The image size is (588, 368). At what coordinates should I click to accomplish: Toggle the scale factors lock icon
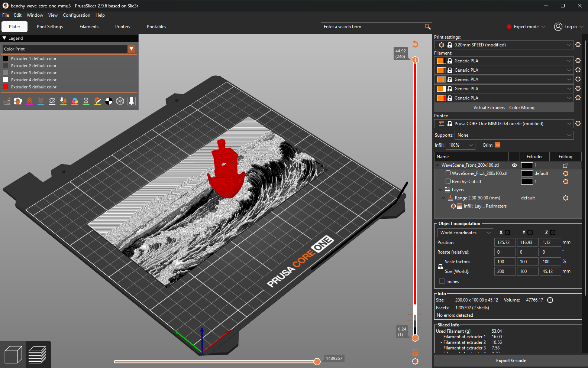(x=440, y=267)
